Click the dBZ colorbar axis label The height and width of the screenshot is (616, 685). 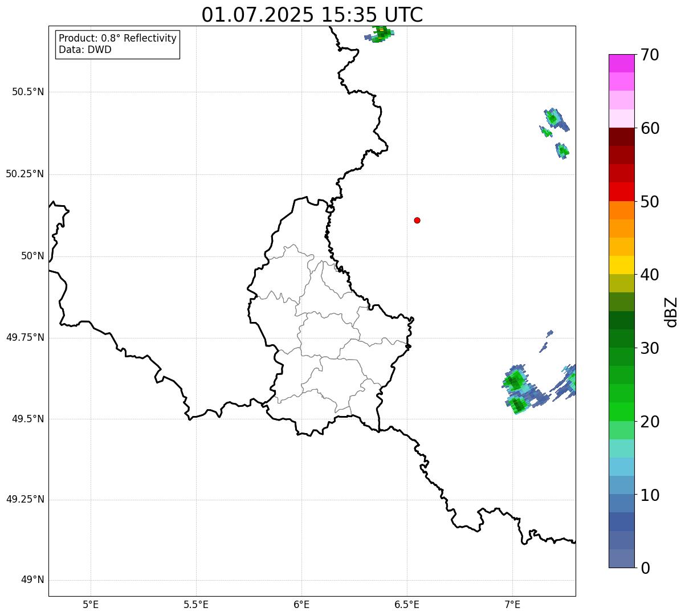pyautogui.click(x=671, y=311)
